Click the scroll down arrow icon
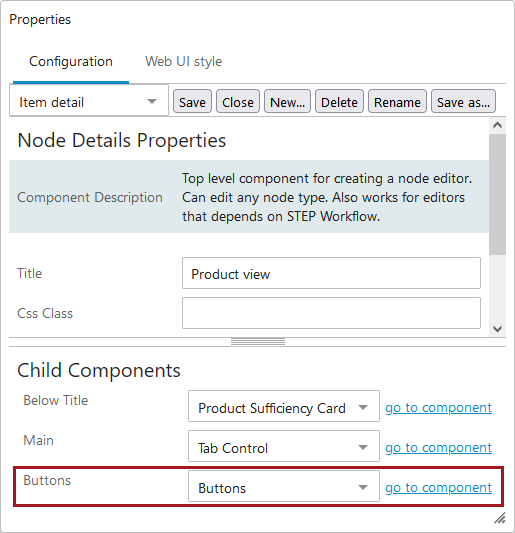 click(x=497, y=329)
